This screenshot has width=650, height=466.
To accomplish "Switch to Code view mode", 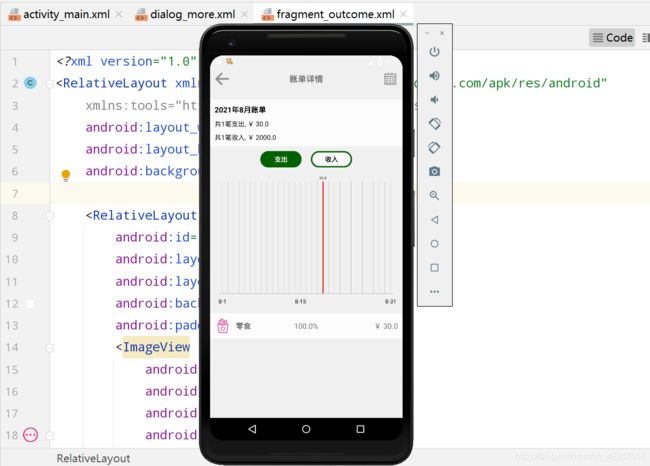I will coord(612,38).
